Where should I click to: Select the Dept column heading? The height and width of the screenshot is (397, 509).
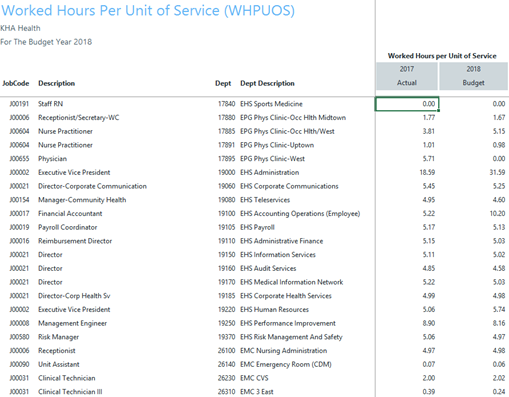pyautogui.click(x=223, y=83)
